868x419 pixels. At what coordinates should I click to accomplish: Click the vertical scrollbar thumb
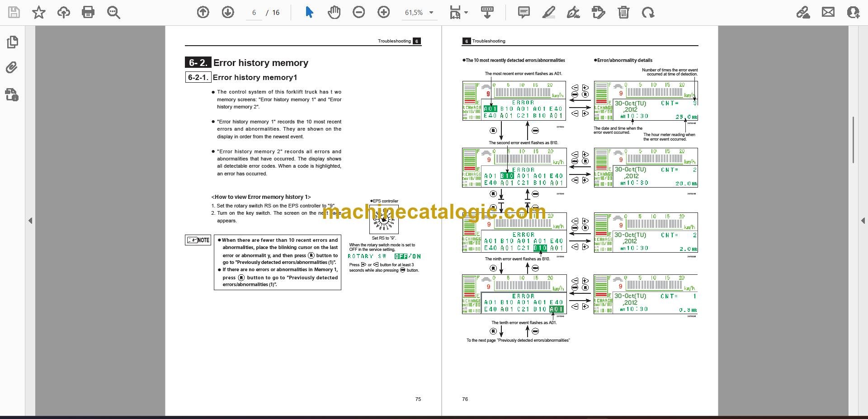pos(853,140)
